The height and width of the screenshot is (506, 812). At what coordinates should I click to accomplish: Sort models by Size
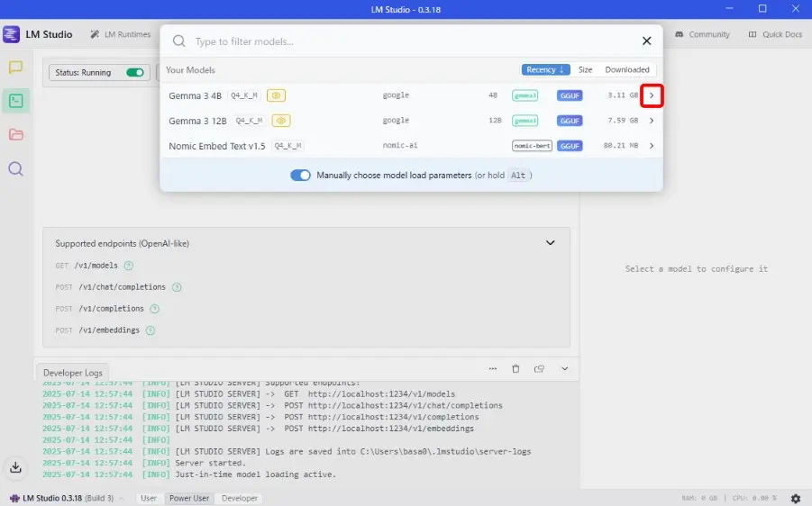pos(585,70)
